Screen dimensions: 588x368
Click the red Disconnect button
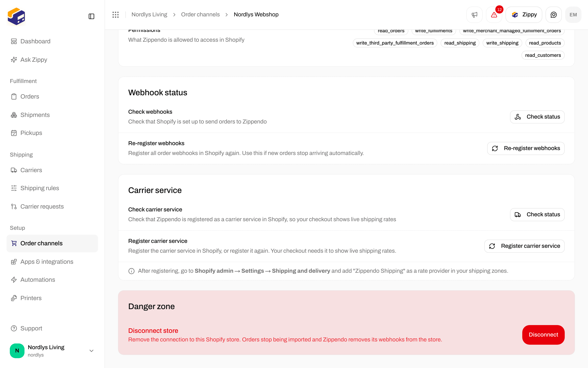(543, 335)
